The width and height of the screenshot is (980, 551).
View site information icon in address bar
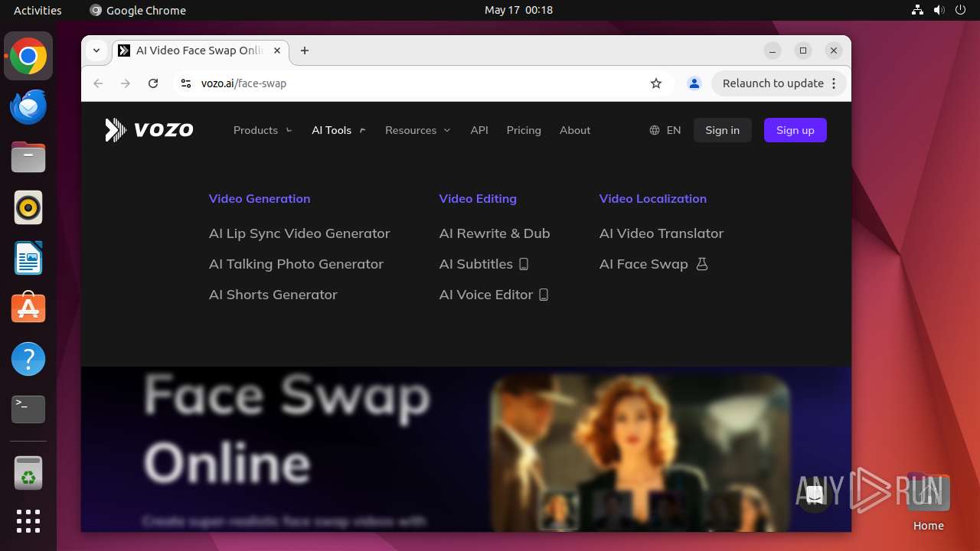[185, 83]
